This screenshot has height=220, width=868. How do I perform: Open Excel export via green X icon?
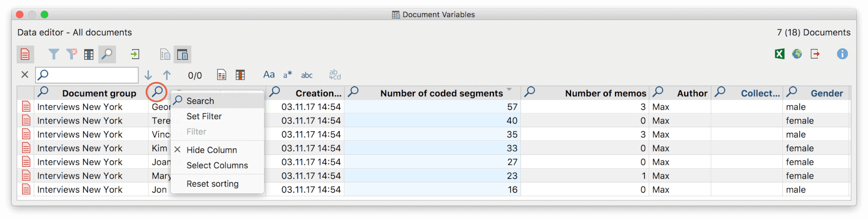tap(779, 54)
